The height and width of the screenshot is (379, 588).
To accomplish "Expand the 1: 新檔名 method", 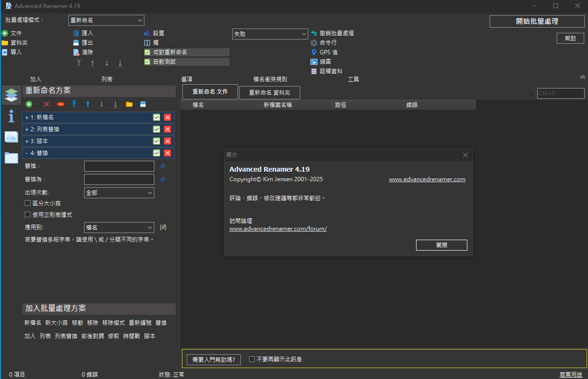I will coord(27,117).
